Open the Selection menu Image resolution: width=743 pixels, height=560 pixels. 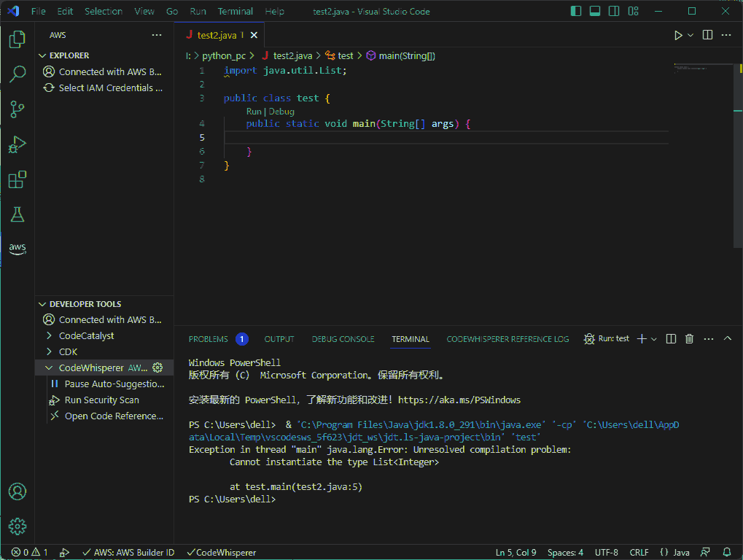pyautogui.click(x=104, y=11)
